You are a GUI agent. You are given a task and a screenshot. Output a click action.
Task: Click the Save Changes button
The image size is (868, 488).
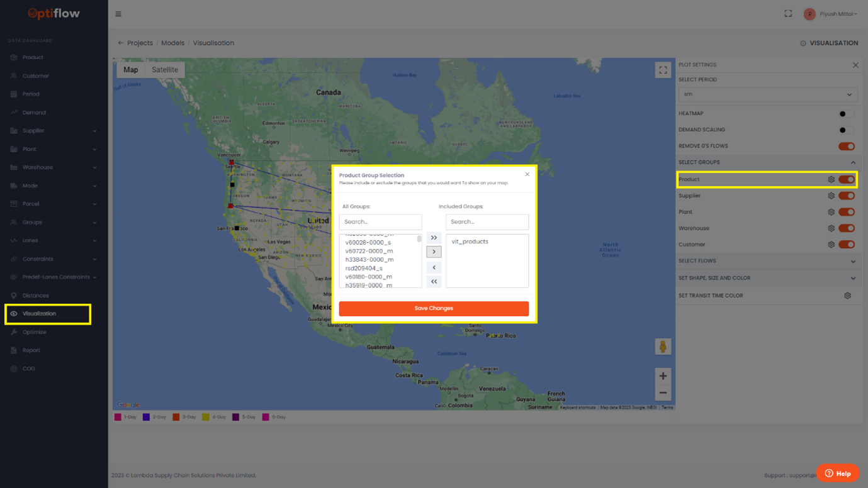point(434,308)
